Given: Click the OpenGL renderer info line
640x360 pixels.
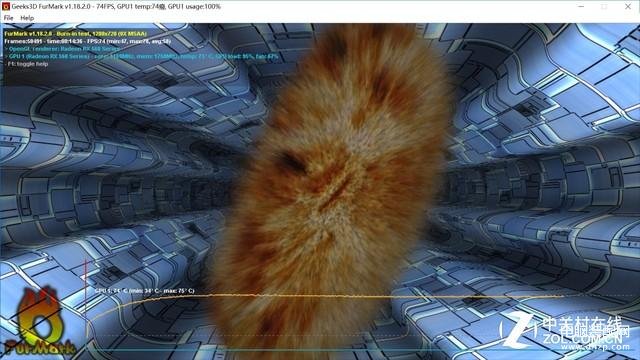Looking at the screenshot, I should [x=64, y=49].
